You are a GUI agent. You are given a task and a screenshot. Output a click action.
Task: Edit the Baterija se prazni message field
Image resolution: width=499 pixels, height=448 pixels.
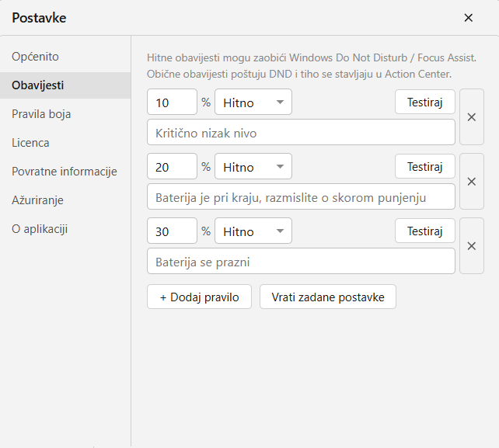301,261
